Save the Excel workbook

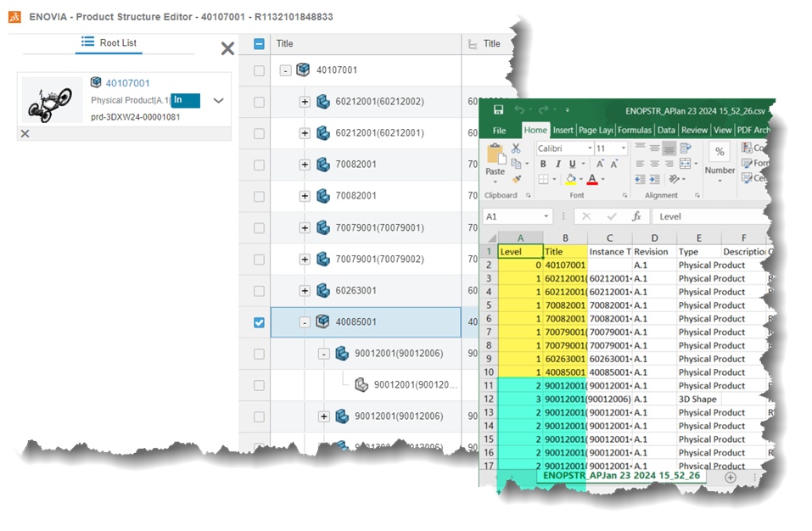[x=498, y=109]
